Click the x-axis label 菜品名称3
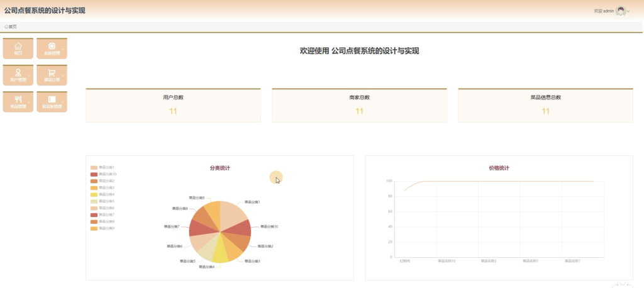Image resolution: width=644 pixels, height=288 pixels. [x=489, y=262]
